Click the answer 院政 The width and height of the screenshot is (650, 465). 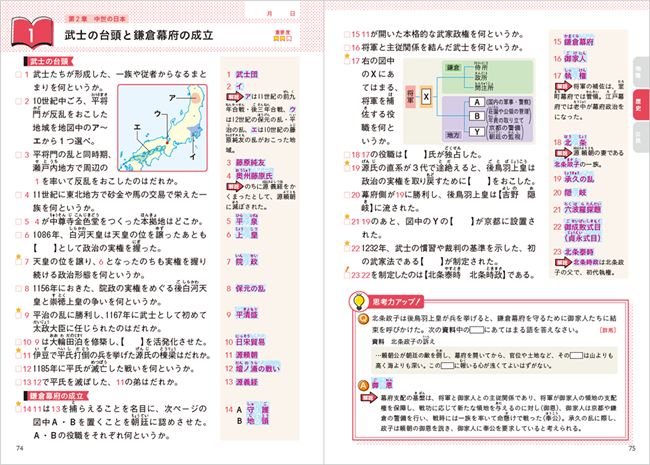pyautogui.click(x=247, y=262)
